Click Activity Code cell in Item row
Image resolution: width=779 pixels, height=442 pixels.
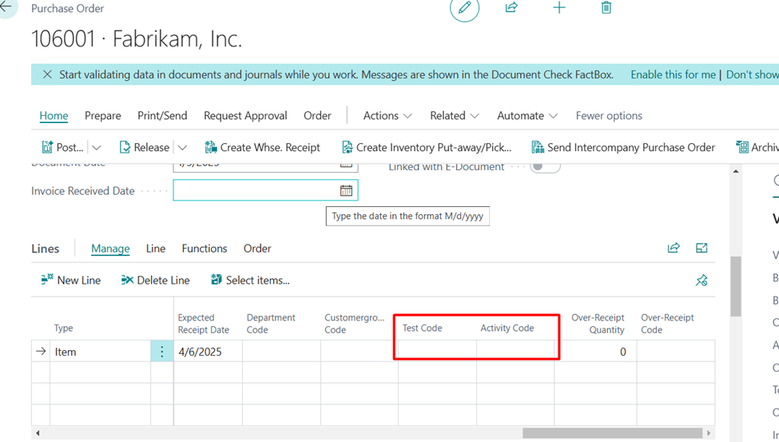coord(515,351)
